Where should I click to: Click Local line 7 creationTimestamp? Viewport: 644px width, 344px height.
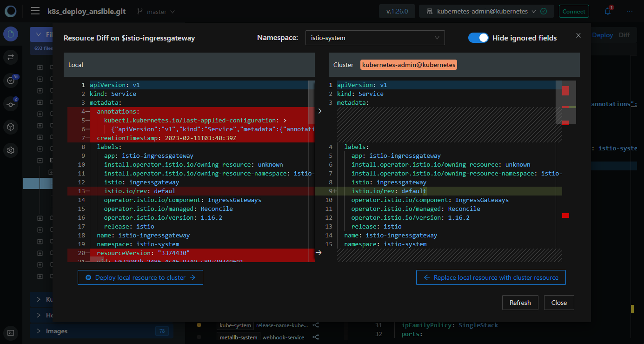166,138
